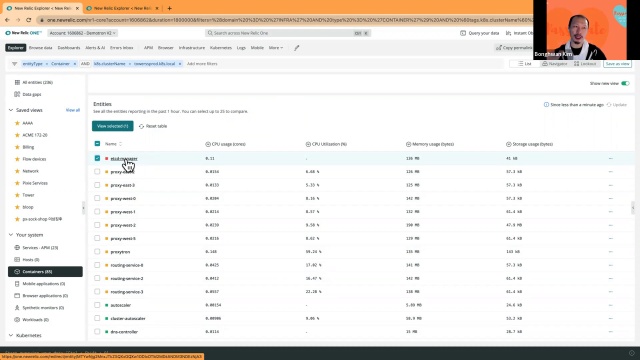Image resolution: width=640 pixels, height=360 pixels.
Task: Open the Kubernetes nav tab
Action: [x=221, y=48]
